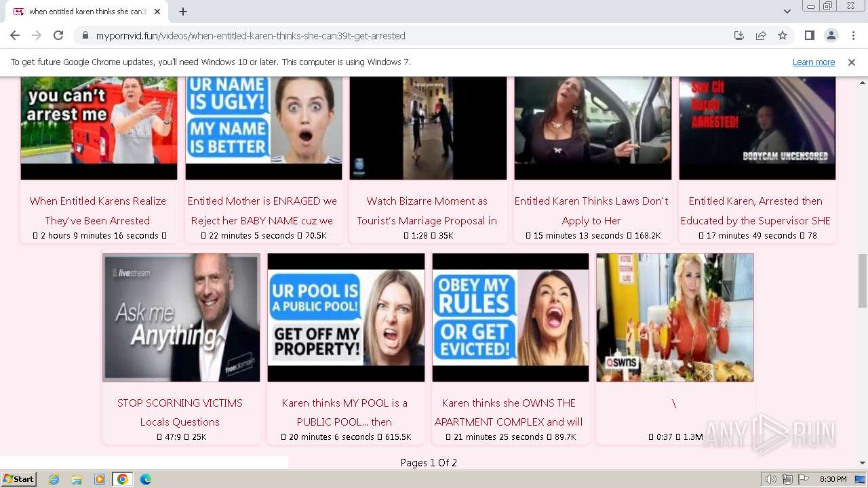Open 'BODYCAM UNCENSORED' video thumbnail
The image size is (868, 488).
point(757,128)
